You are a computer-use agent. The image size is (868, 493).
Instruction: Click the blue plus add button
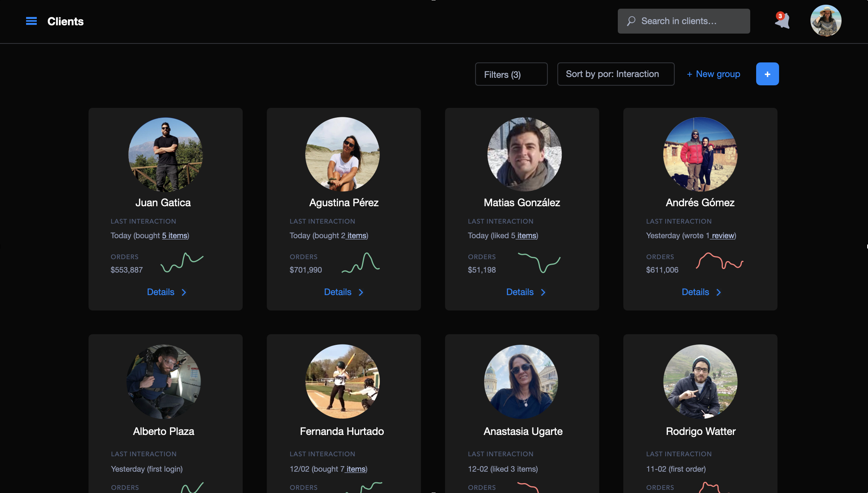[767, 74]
